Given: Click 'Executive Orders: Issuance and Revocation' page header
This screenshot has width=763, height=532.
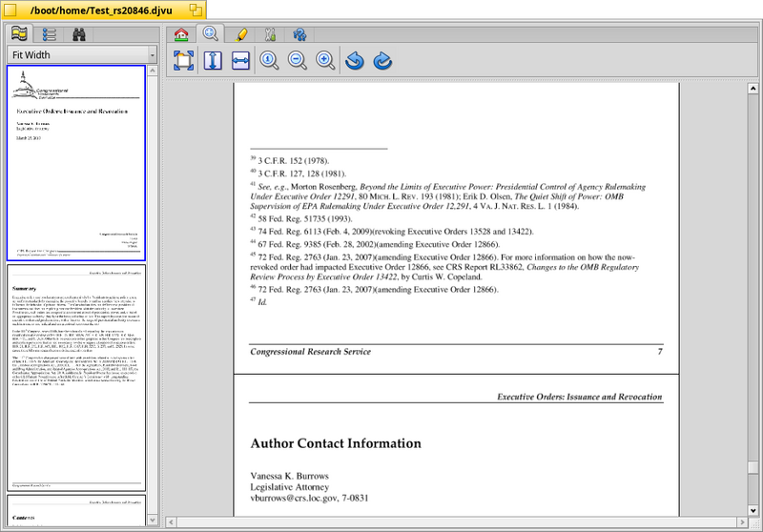Looking at the screenshot, I should [580, 397].
